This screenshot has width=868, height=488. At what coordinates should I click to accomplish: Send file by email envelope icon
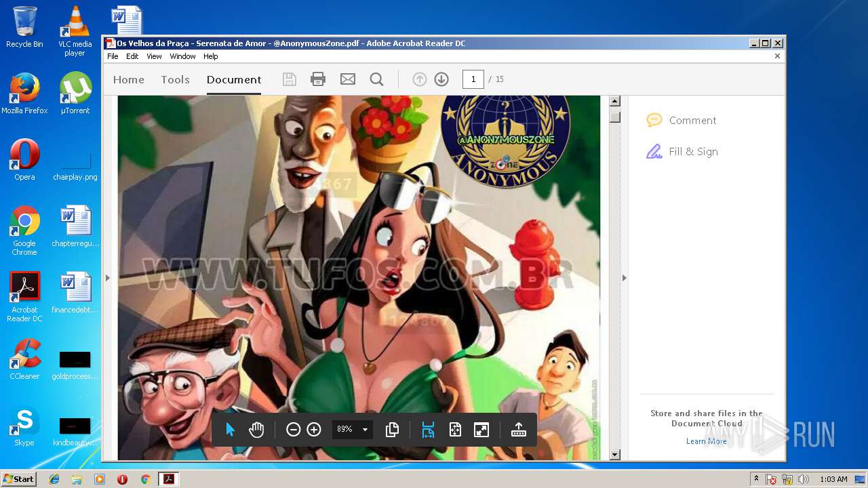click(348, 79)
